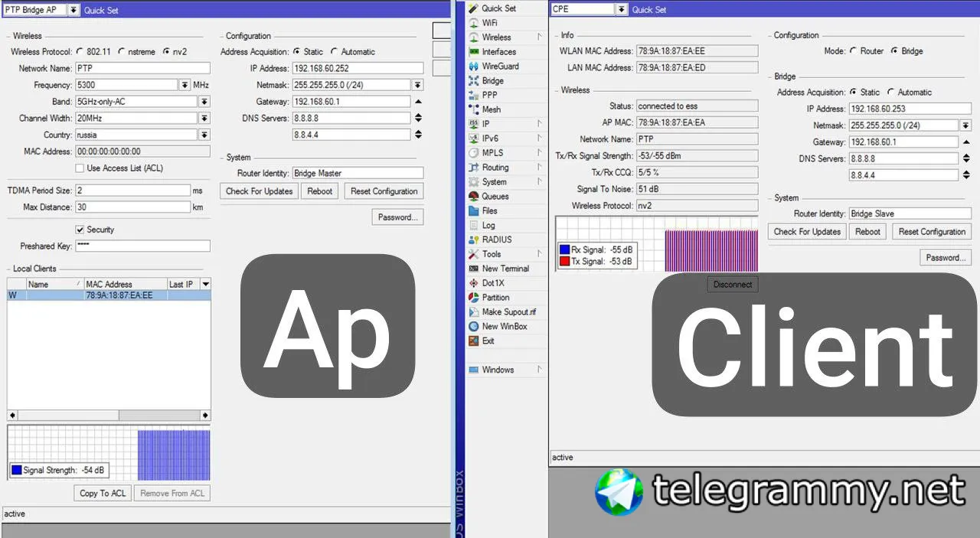
Task: Select Router mode on Client window
Action: (x=854, y=51)
